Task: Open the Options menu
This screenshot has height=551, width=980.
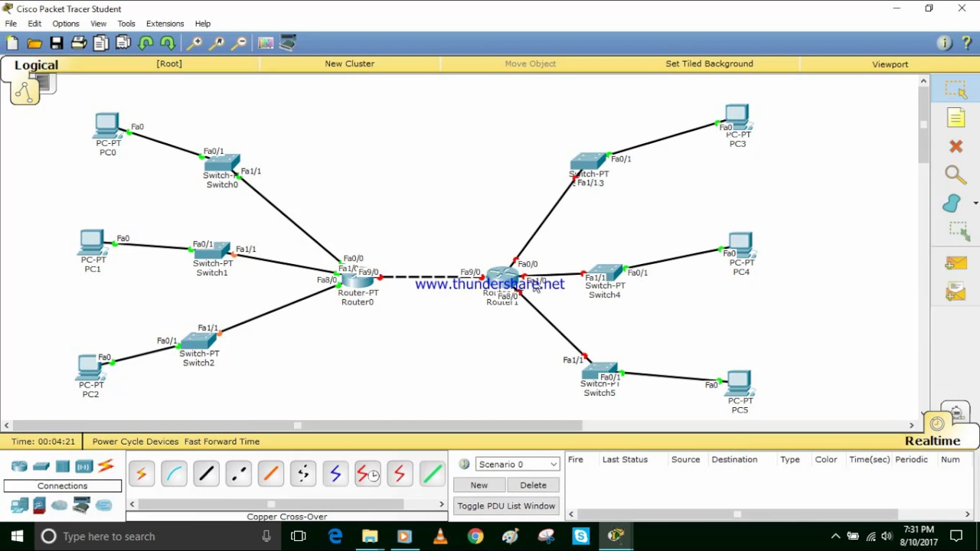Action: click(66, 24)
